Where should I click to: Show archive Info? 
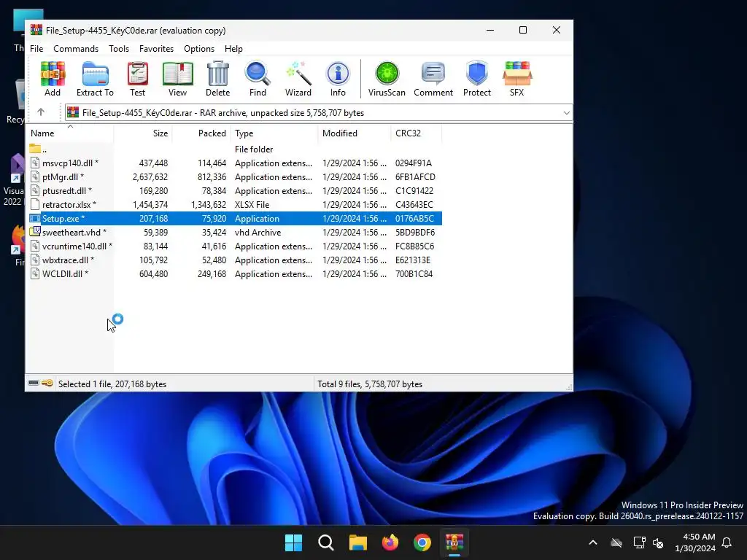point(338,79)
